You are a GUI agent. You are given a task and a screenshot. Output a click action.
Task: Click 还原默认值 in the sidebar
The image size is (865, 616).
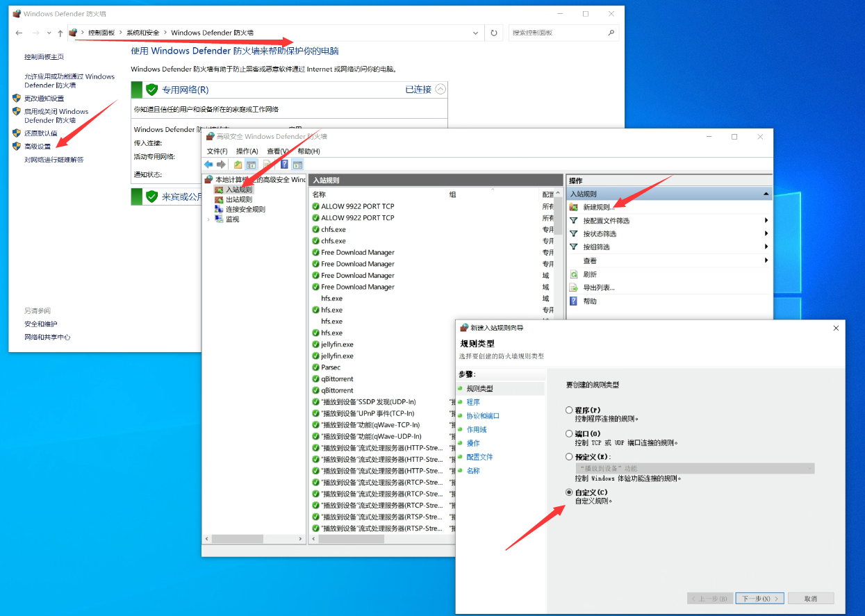click(x=40, y=133)
